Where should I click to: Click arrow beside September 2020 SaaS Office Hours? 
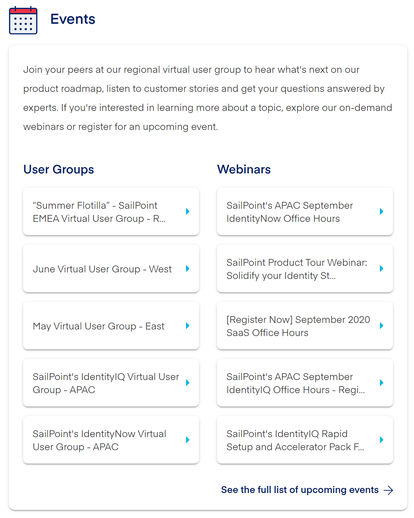click(382, 326)
